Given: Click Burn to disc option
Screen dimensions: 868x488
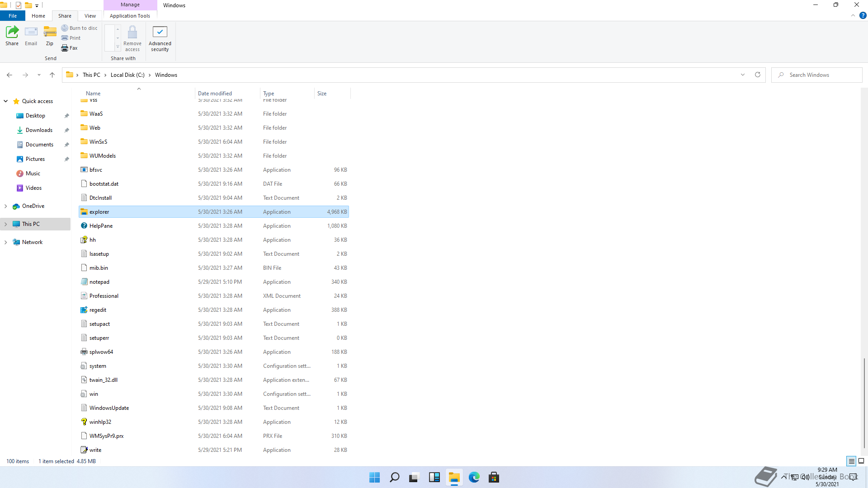Looking at the screenshot, I should point(80,28).
